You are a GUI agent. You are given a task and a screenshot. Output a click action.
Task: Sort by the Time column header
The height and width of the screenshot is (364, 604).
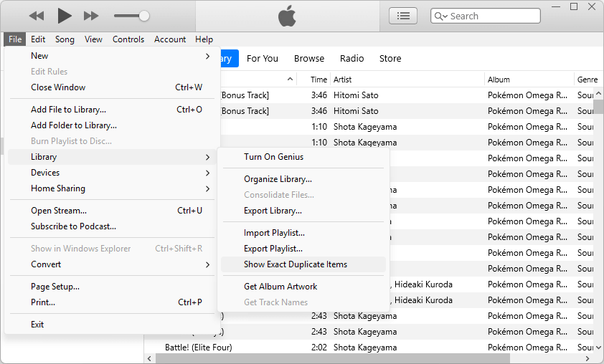318,80
